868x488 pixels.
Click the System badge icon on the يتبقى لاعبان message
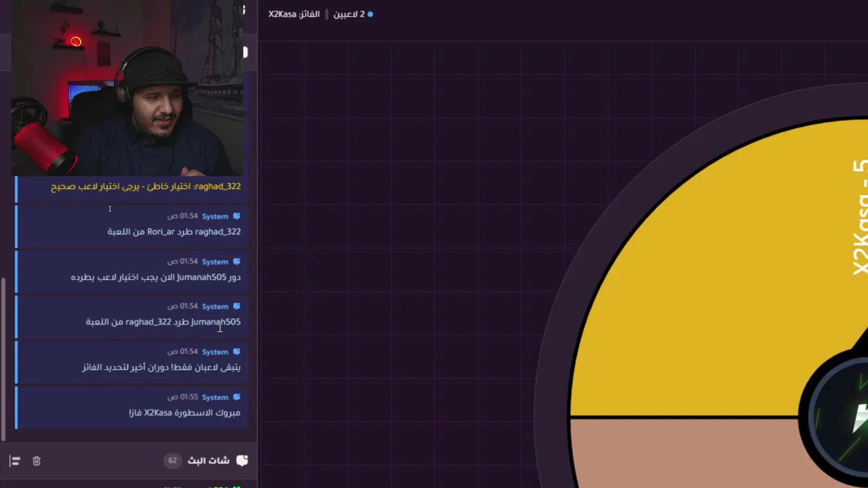coord(237,352)
